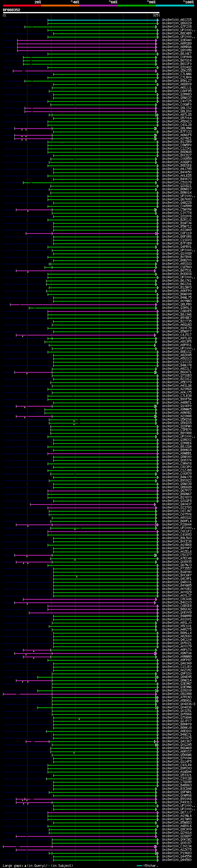
Task: Select hit label UniRef100_Q3EA40
Action: coord(176,40)
